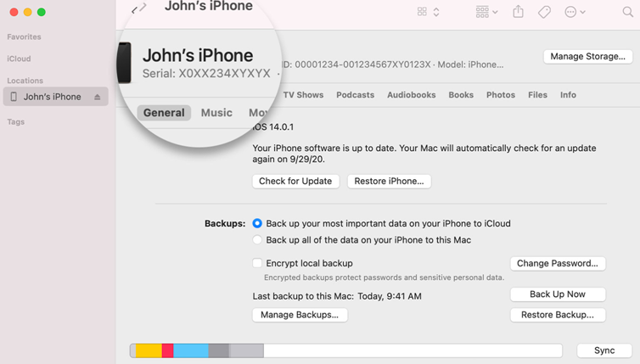The image size is (640, 364).
Task: Open the TV Shows tab
Action: (303, 95)
